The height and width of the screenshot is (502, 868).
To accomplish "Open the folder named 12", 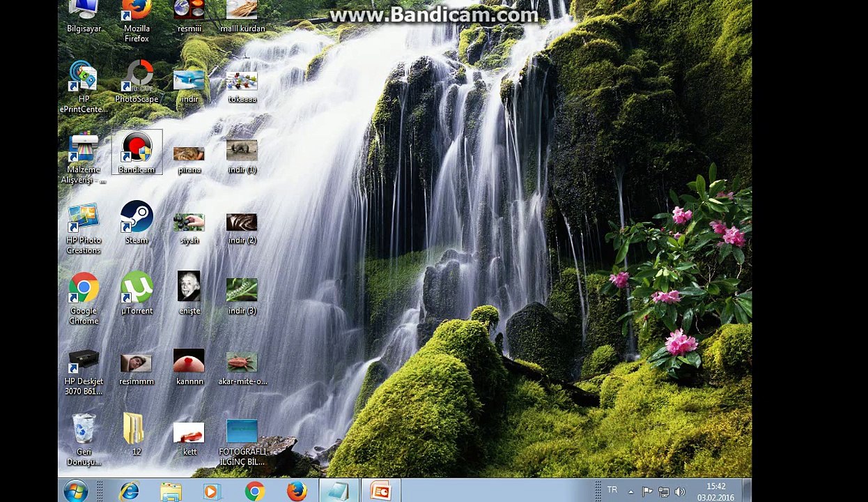I will 134,435.
